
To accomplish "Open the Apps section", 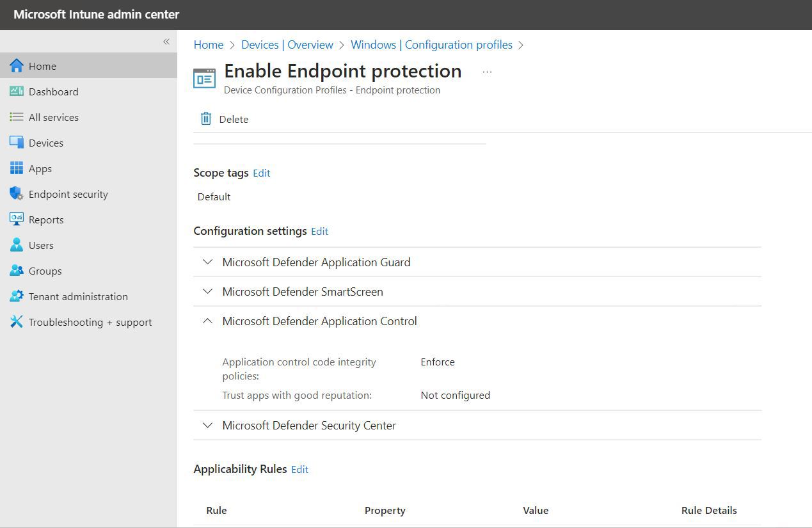I will click(x=17, y=168).
